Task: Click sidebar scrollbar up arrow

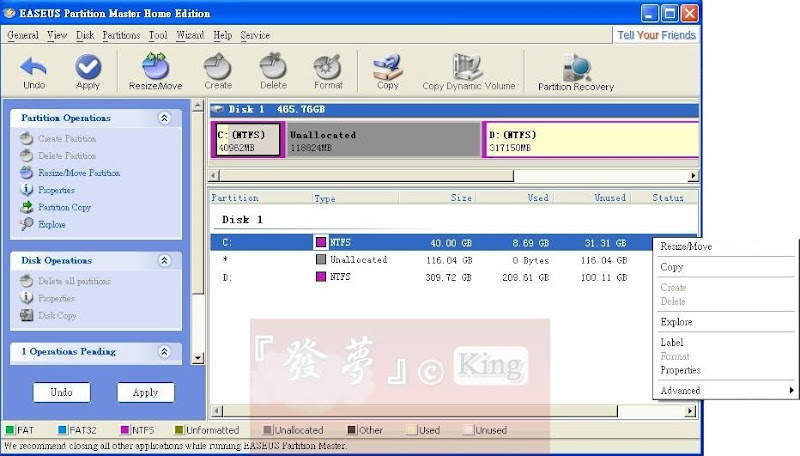Action: point(198,106)
